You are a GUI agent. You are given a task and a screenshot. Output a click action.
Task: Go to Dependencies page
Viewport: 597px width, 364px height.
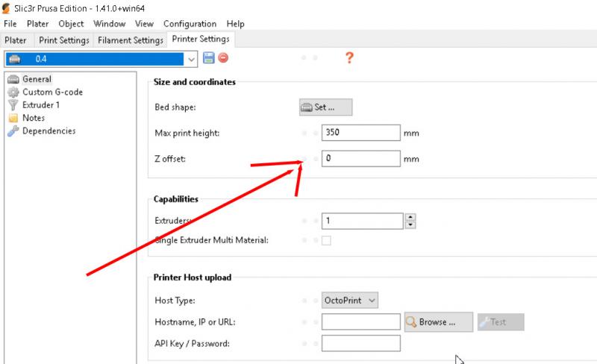(49, 131)
